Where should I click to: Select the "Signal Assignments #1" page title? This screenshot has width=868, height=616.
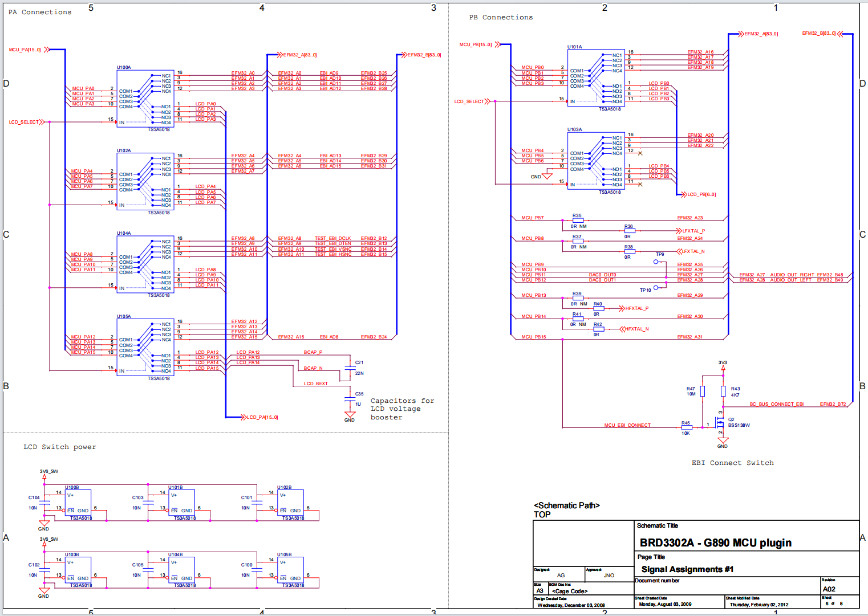tap(687, 569)
